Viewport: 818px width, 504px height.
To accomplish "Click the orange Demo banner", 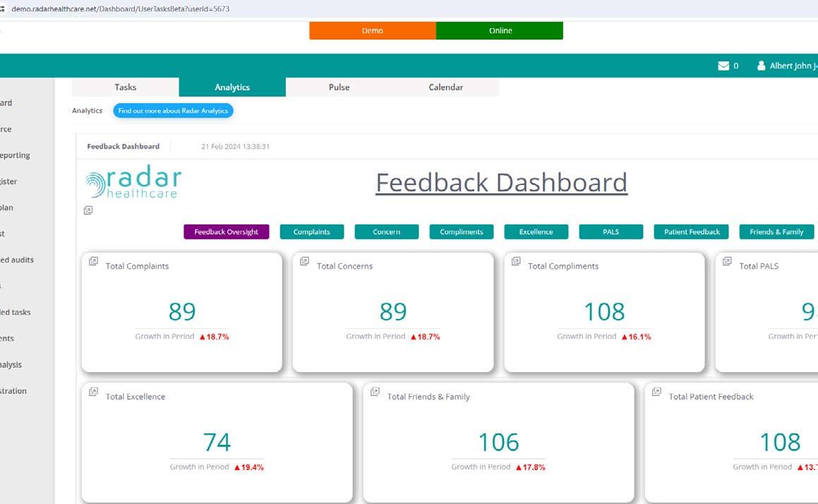I will pos(373,31).
